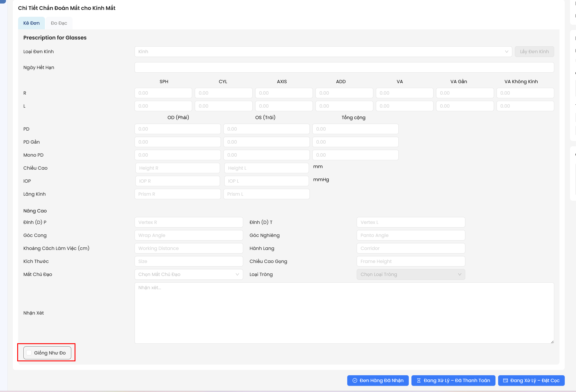Open the Chọn Loại Tròng dropdown
The image size is (576, 392).
click(411, 274)
